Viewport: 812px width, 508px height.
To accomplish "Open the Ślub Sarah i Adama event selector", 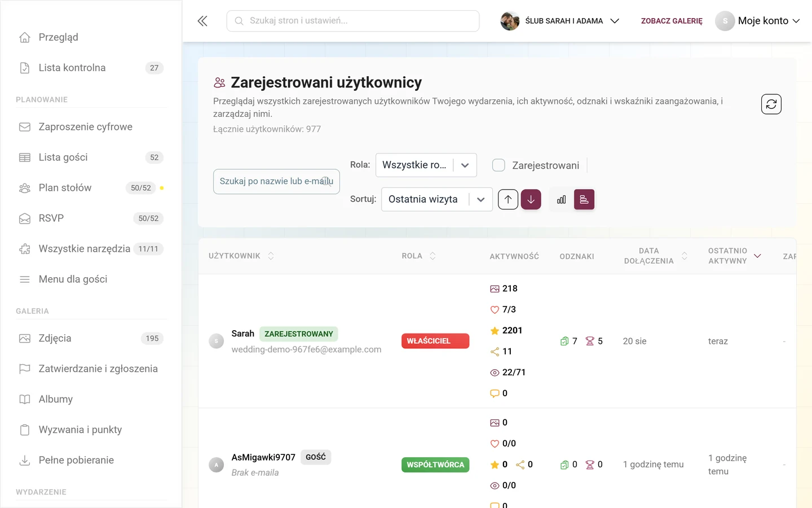I will tap(560, 21).
